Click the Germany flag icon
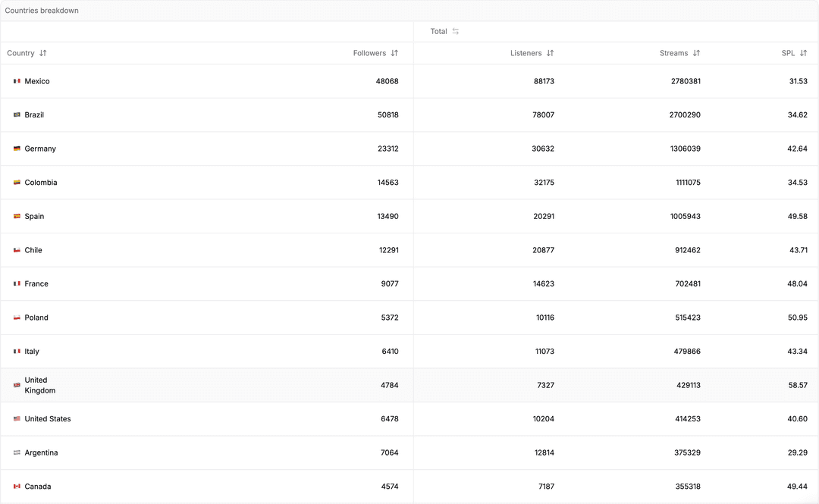Screen dimensions: 819x504 (16, 149)
